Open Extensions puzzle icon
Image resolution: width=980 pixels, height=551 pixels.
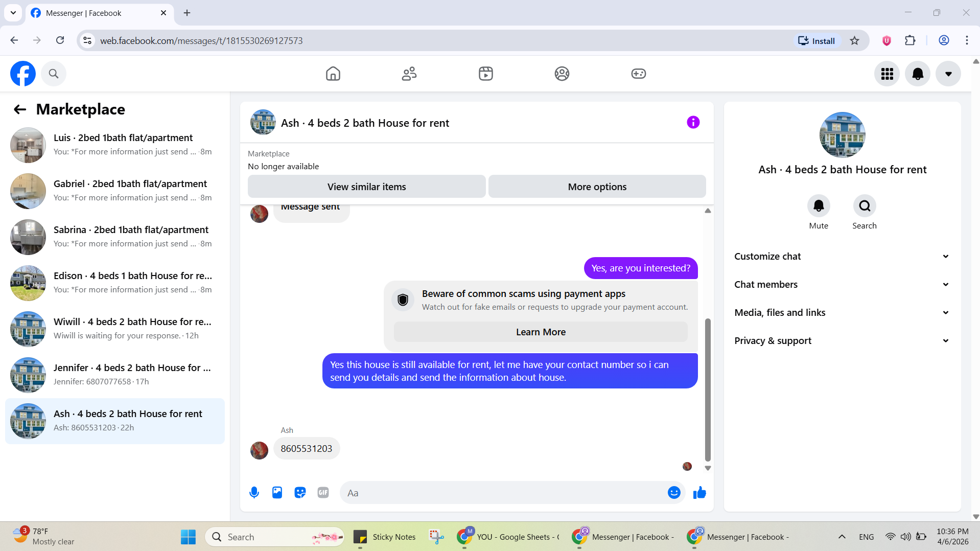point(910,40)
